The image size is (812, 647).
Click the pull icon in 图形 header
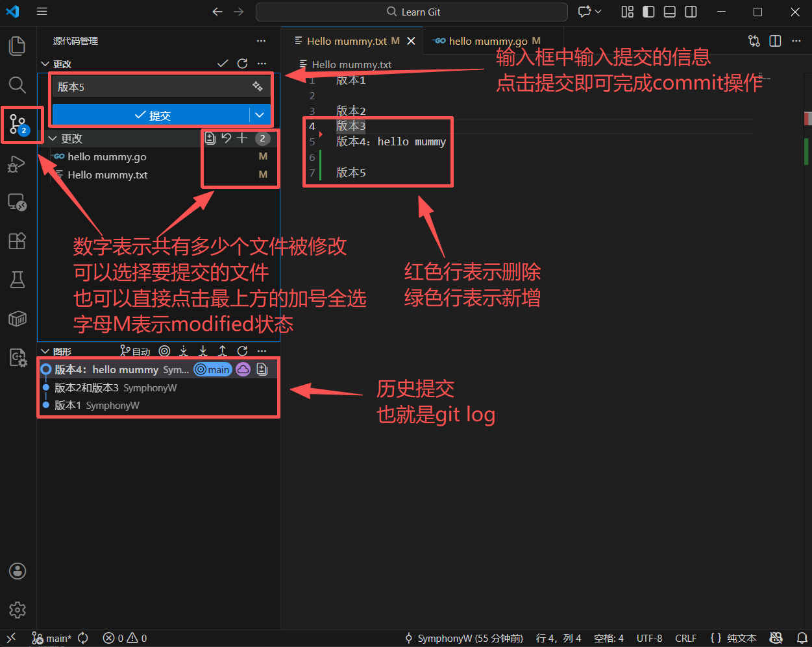tap(203, 351)
